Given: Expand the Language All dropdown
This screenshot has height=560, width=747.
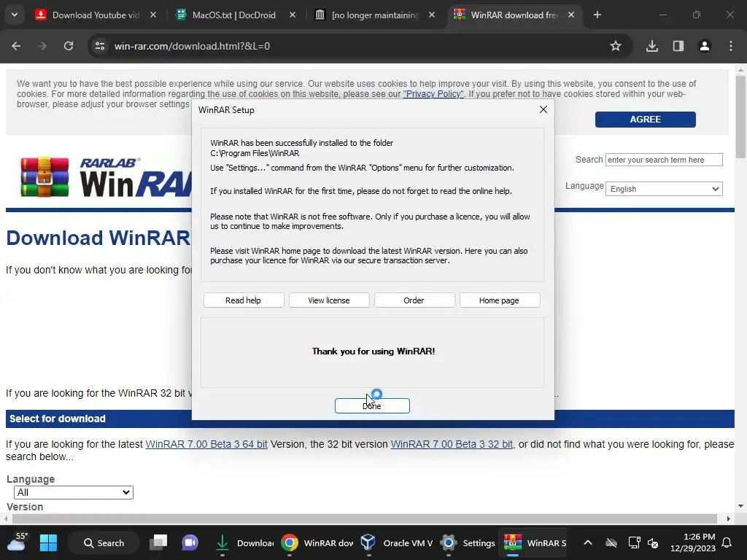Looking at the screenshot, I should (x=74, y=492).
